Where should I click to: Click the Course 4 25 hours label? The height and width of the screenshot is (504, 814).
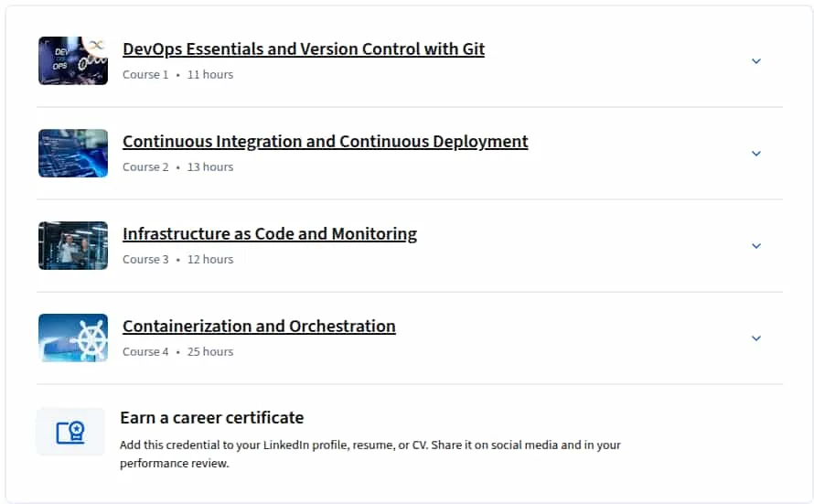[x=178, y=352]
